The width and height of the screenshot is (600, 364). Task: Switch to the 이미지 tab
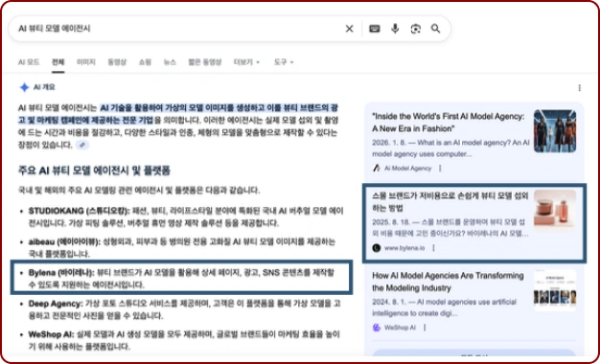[x=85, y=62]
